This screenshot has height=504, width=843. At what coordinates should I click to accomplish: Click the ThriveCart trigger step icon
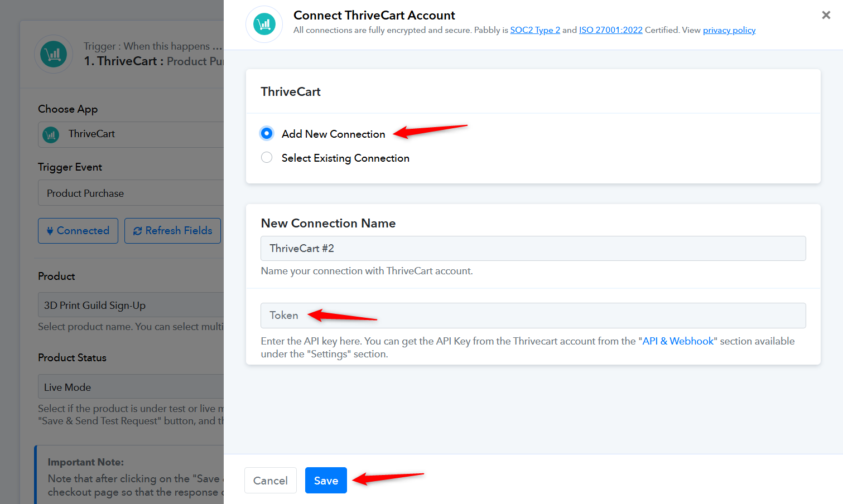[54, 54]
